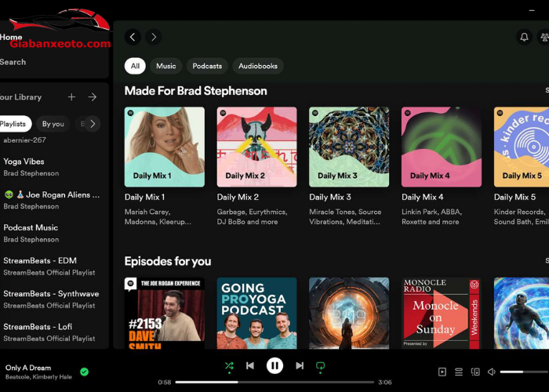Open the Daily Mix 4 cover art
Viewport: 549px width, 392px height.
442,147
